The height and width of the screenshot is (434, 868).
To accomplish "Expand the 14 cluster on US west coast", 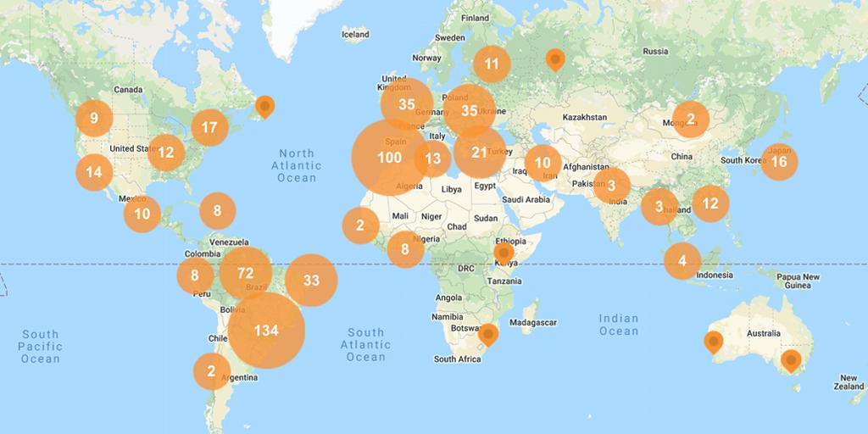I will pos(94,172).
